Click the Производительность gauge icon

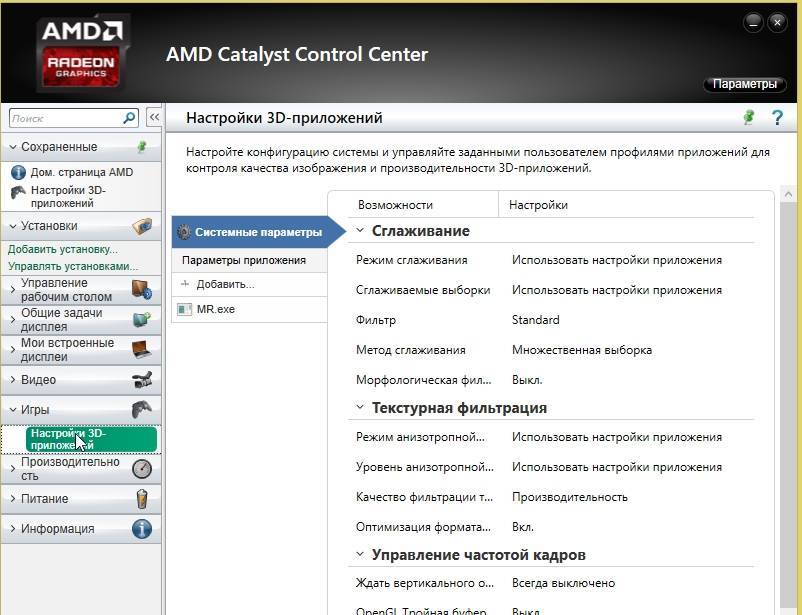pyautogui.click(x=142, y=469)
